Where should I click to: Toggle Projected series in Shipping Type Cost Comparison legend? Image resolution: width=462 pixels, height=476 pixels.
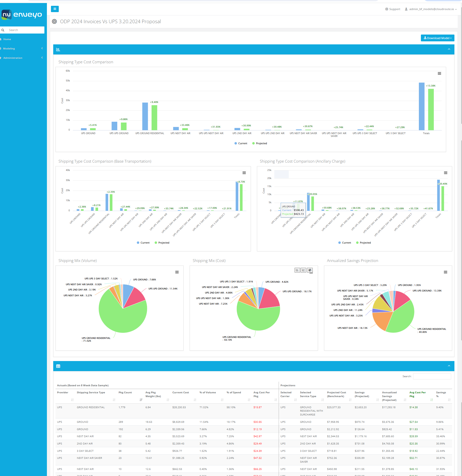(x=259, y=143)
